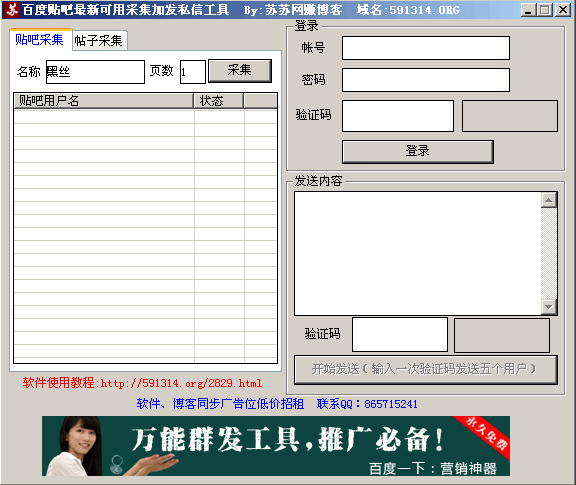Refresh the send-section captcha image box
Image resolution: width=576 pixels, height=485 pixels.
coord(502,335)
